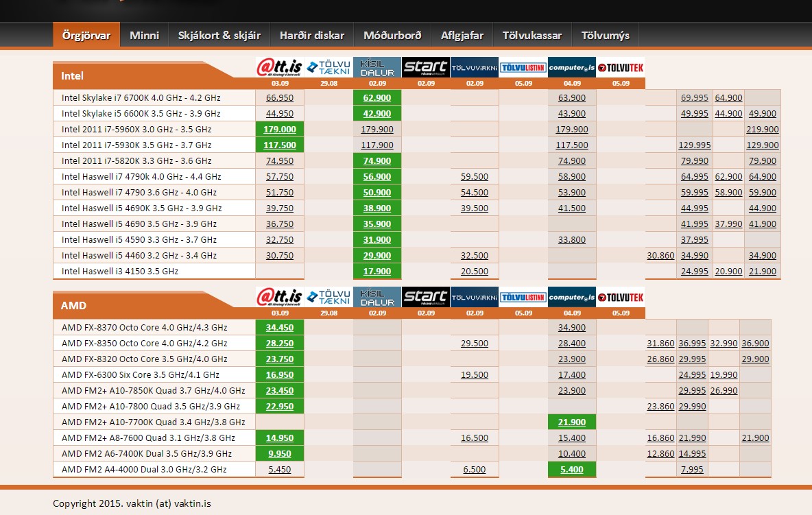Viewport: 812px width, 515px height.
Task: Click green 62.900 price for Skylake i7 6700K
Action: (x=377, y=98)
